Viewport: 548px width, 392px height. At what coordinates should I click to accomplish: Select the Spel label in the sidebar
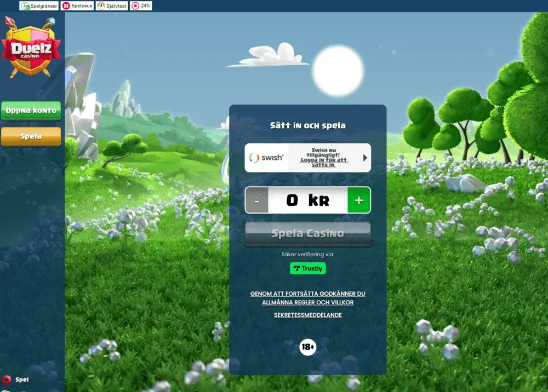click(22, 379)
